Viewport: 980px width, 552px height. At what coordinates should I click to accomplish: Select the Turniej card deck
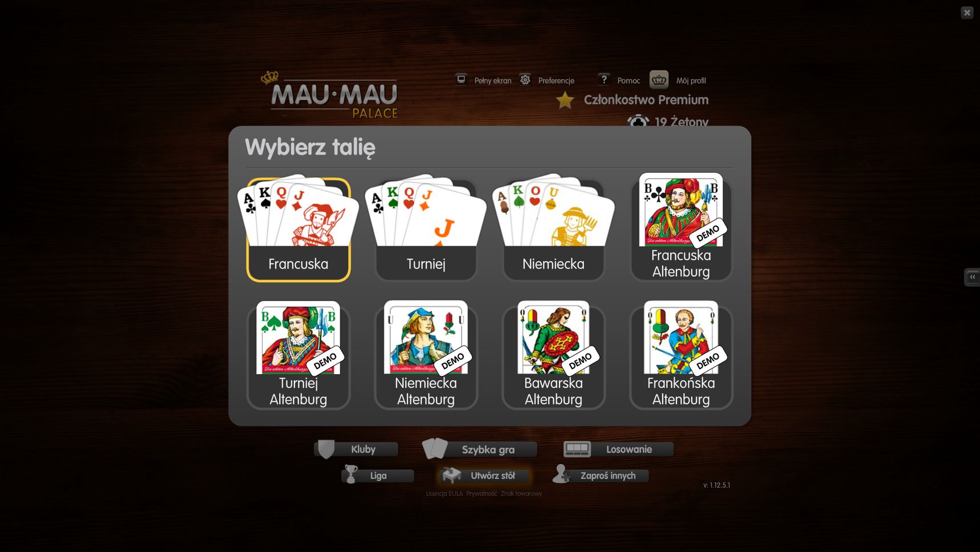pos(426,229)
